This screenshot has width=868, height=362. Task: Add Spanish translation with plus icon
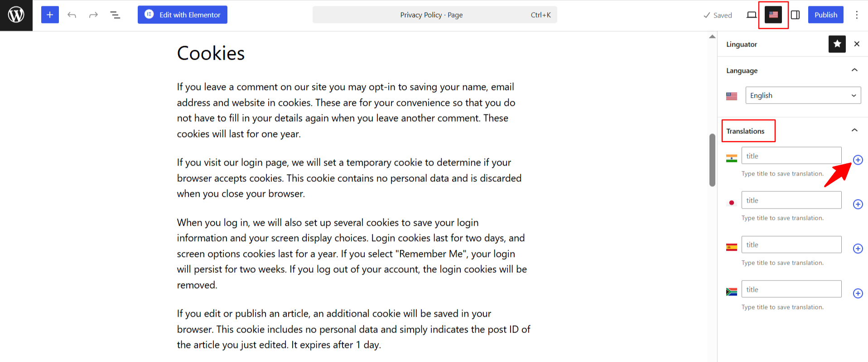tap(858, 248)
